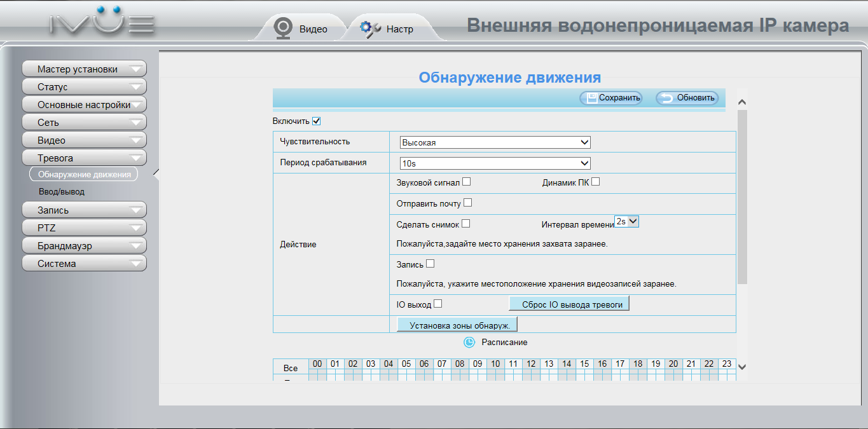Viewport: 868px width, 429px height.
Task: Open the PTZ sidebar section
Action: (x=84, y=228)
